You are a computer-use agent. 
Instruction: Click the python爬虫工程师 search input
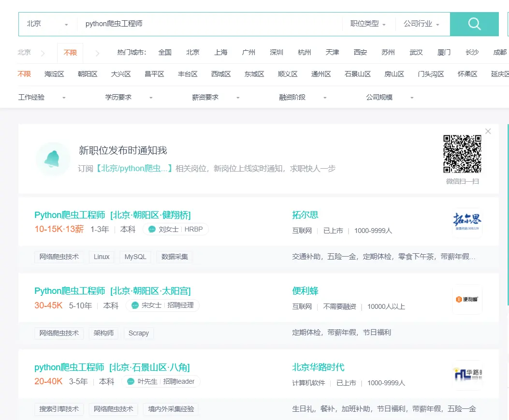coord(210,24)
